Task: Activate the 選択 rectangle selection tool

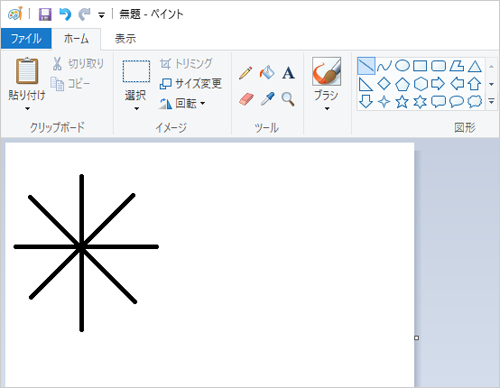Action: click(x=136, y=71)
